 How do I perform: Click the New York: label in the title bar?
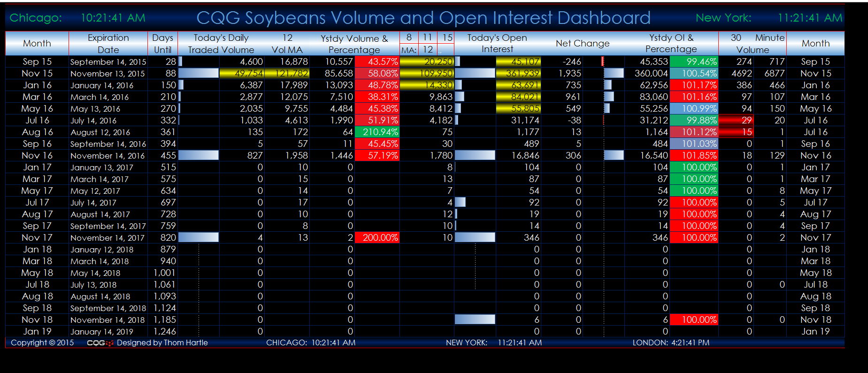pyautogui.click(x=723, y=18)
